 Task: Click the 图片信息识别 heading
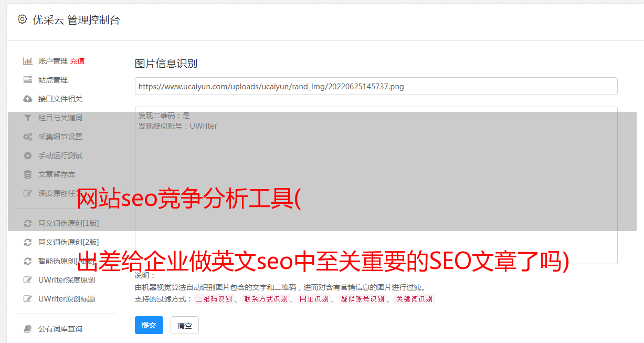point(166,64)
